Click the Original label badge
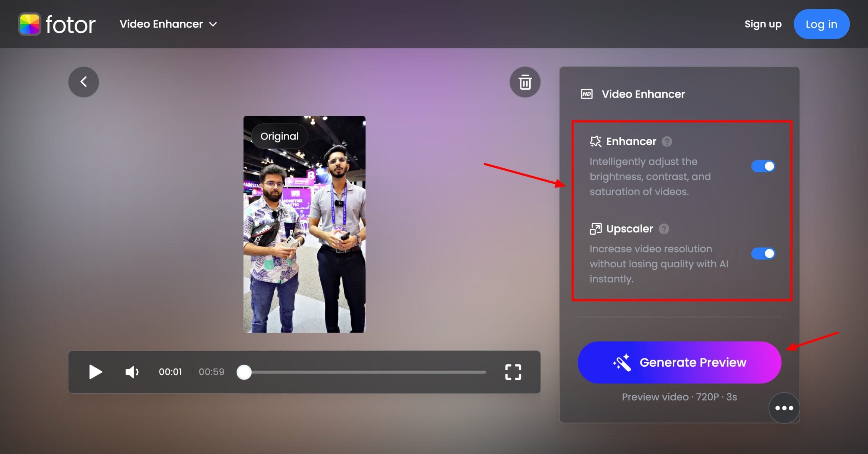The width and height of the screenshot is (868, 454). (279, 136)
